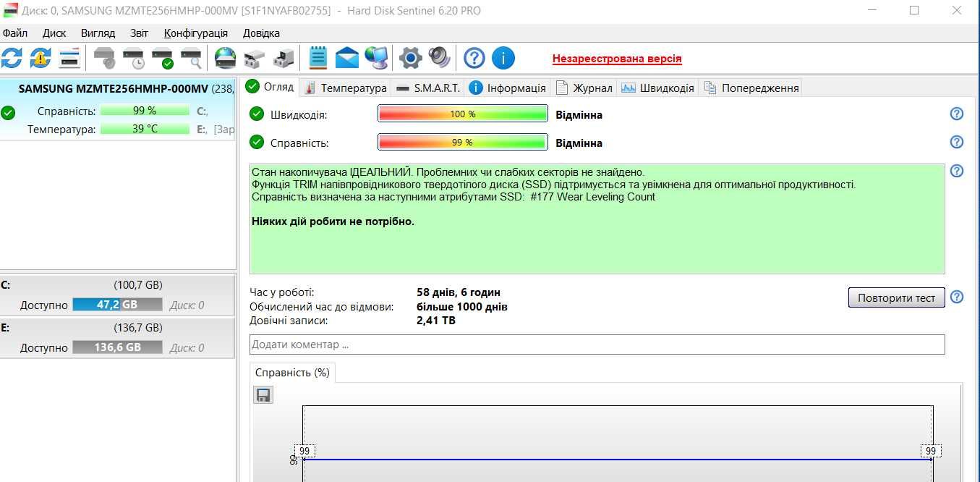Click the right 99 data label on chart

pyautogui.click(x=931, y=451)
